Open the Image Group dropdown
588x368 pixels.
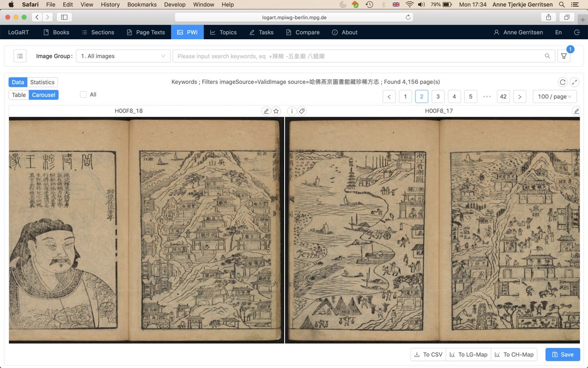[x=123, y=56]
